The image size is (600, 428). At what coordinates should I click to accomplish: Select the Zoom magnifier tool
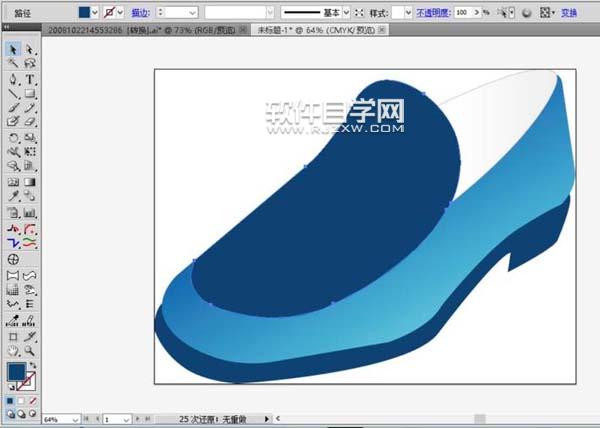point(30,351)
